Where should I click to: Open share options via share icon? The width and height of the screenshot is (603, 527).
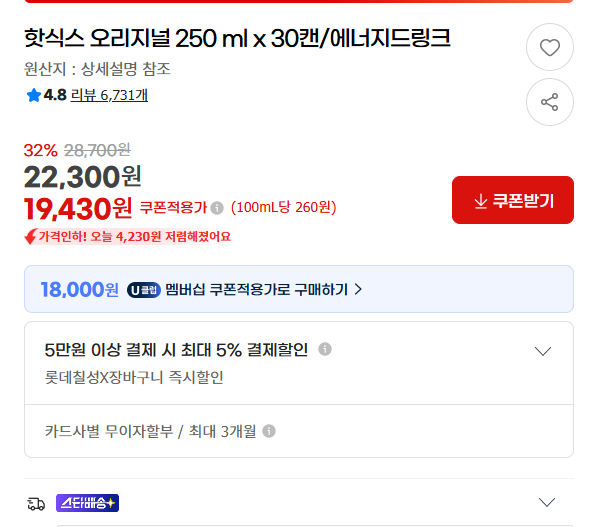point(550,102)
